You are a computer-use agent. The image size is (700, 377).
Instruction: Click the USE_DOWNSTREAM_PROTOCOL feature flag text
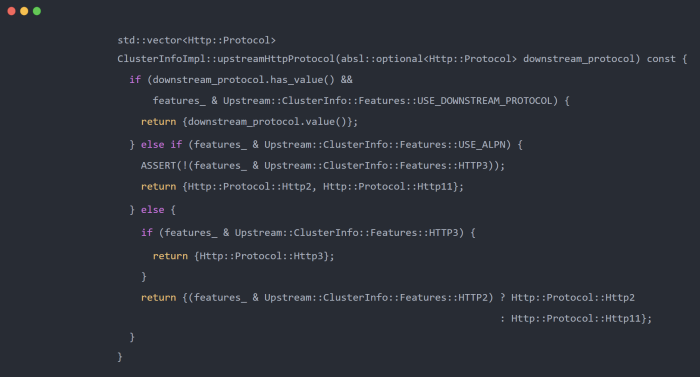point(485,101)
